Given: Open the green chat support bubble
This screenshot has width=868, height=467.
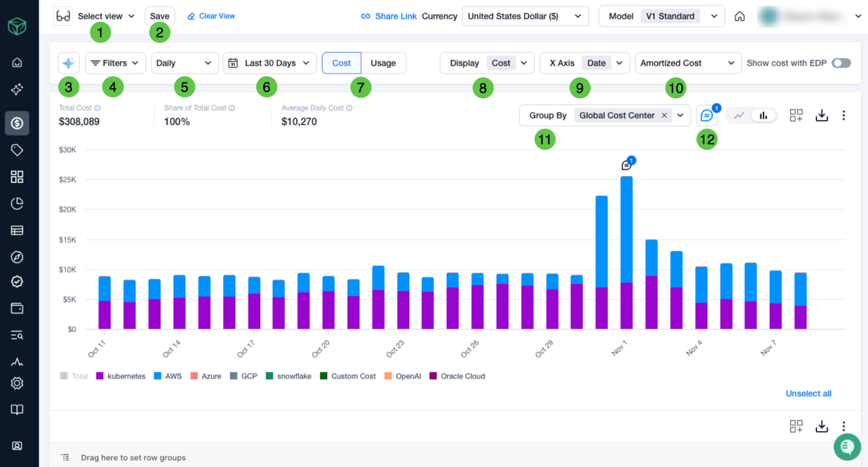Looking at the screenshot, I should click(x=847, y=447).
